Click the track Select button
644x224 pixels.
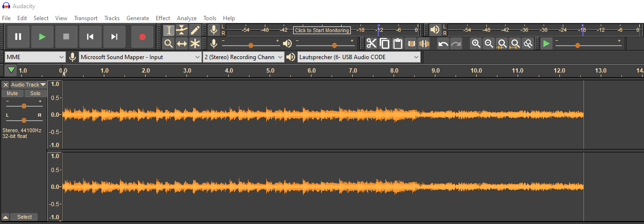(x=25, y=217)
